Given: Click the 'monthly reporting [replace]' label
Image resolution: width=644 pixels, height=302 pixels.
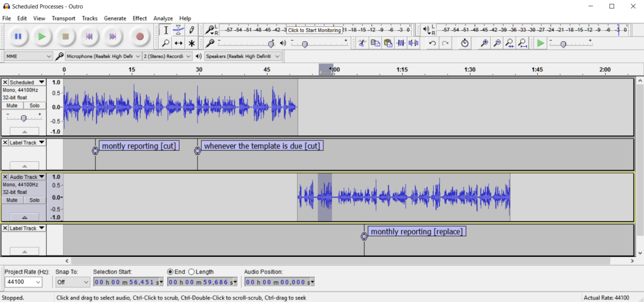Looking at the screenshot, I should (417, 231).
